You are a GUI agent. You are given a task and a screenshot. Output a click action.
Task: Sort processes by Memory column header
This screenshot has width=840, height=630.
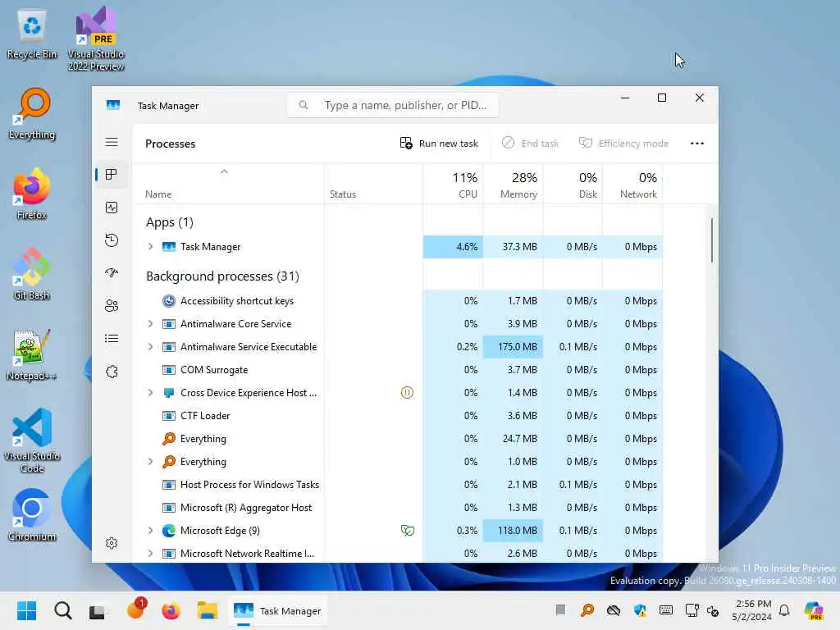tap(514, 185)
